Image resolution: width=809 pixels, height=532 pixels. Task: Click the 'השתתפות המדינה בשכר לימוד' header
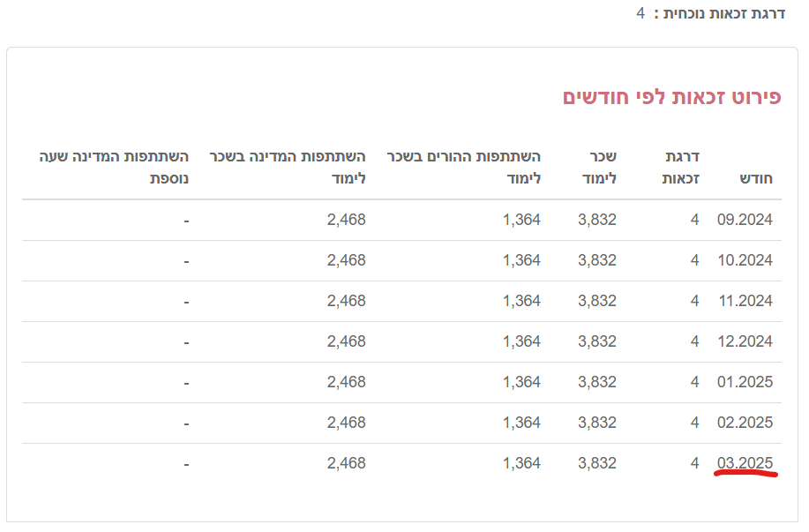point(288,167)
